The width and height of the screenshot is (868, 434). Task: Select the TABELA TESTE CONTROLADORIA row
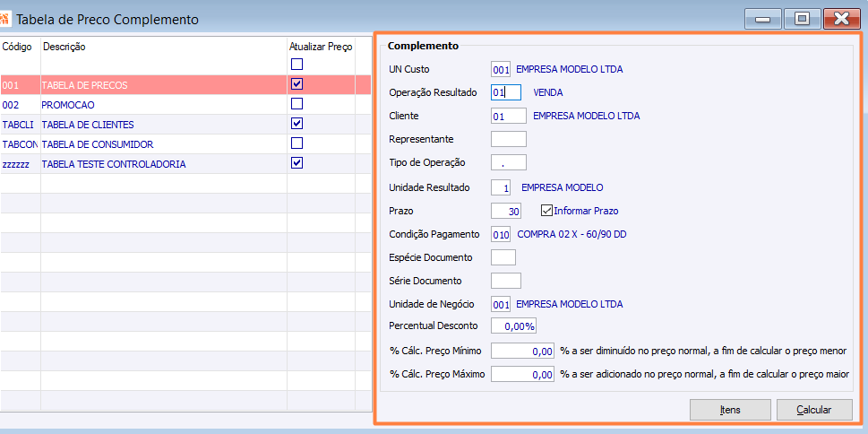[185, 165]
